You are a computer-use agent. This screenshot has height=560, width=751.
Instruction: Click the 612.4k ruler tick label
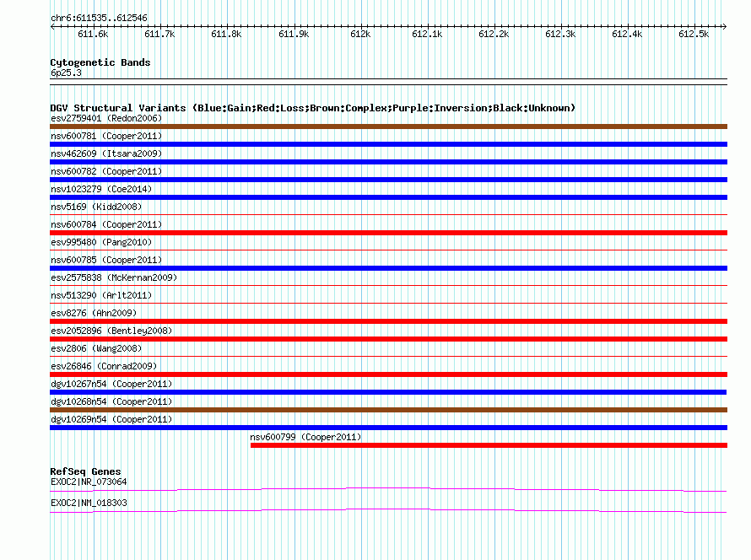click(627, 34)
